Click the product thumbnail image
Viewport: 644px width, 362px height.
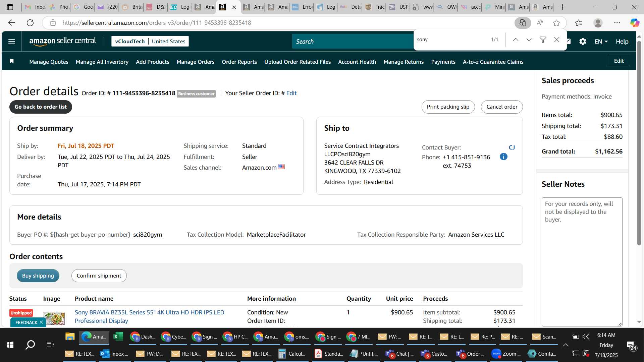pos(54,318)
